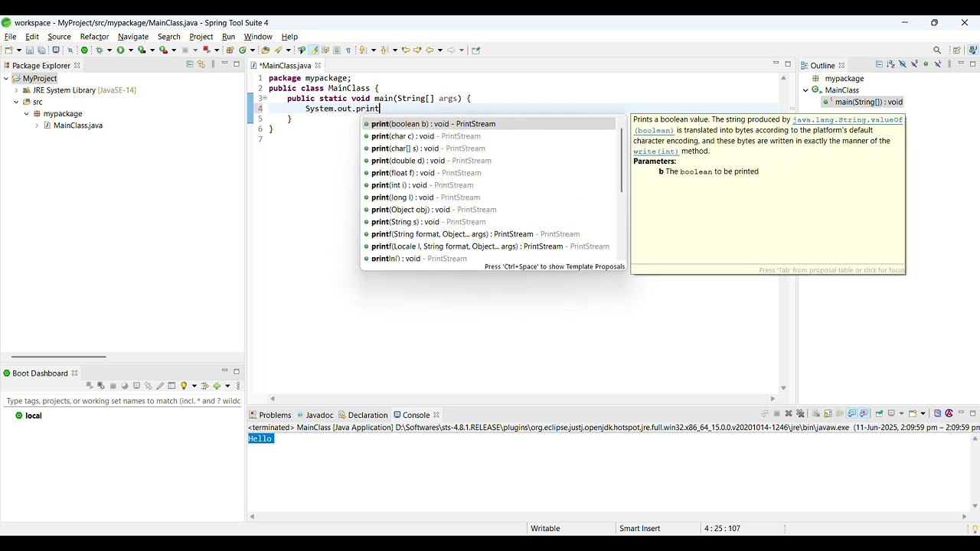The image size is (980, 551).
Task: Switch to the Problems tab
Action: click(270, 415)
